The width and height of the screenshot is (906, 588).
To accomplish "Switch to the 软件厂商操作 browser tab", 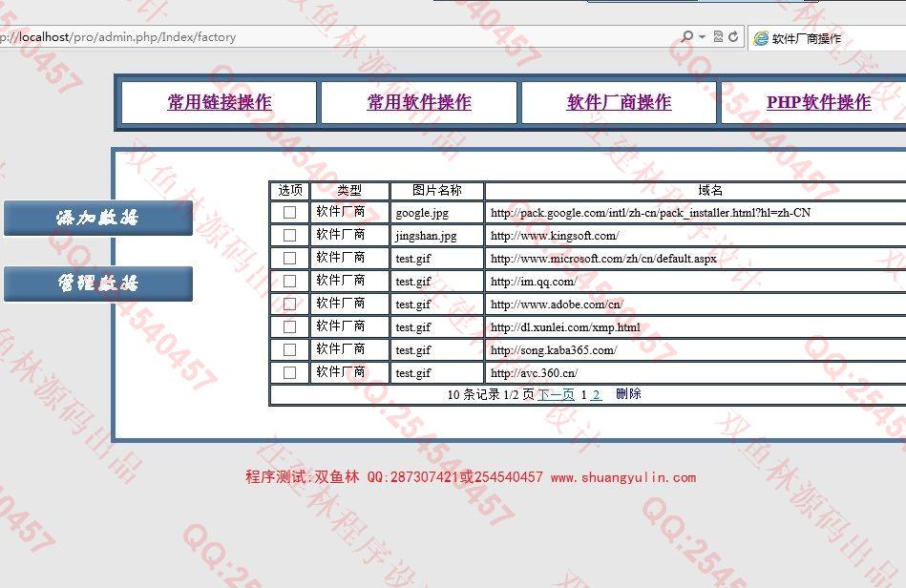I will pyautogui.click(x=827, y=39).
